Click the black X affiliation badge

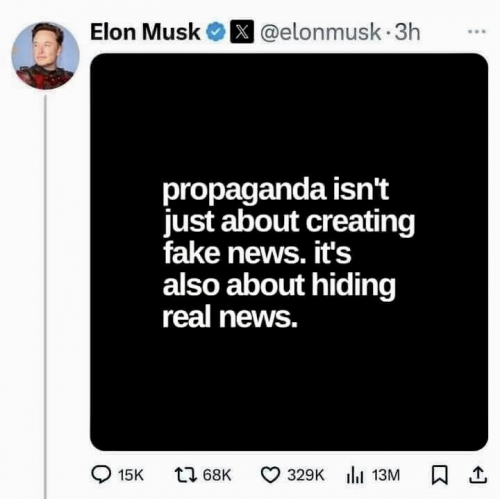[242, 32]
